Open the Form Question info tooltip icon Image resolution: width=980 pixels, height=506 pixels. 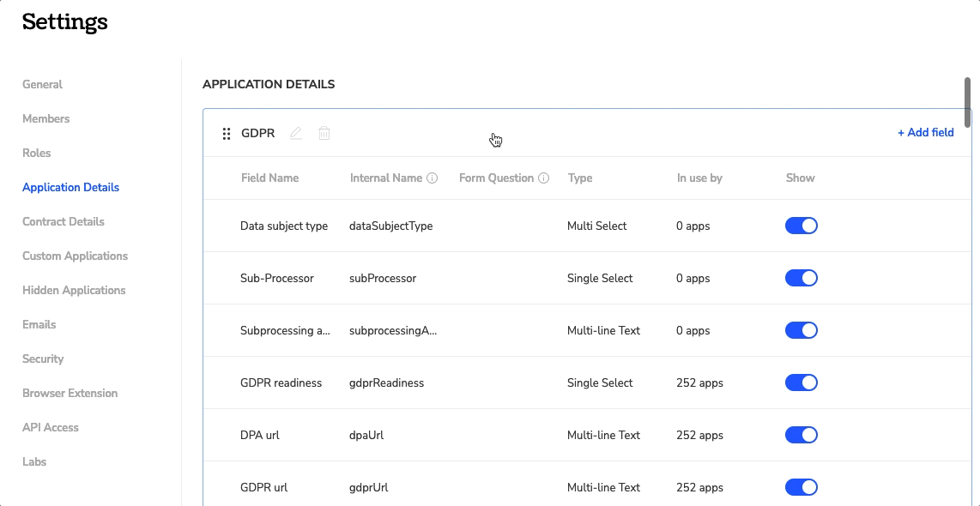tap(544, 178)
